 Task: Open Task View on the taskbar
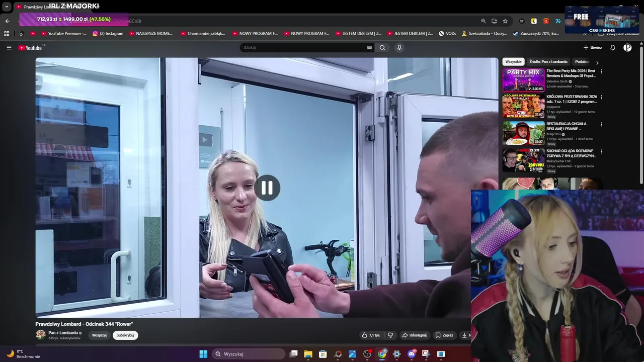point(294,354)
